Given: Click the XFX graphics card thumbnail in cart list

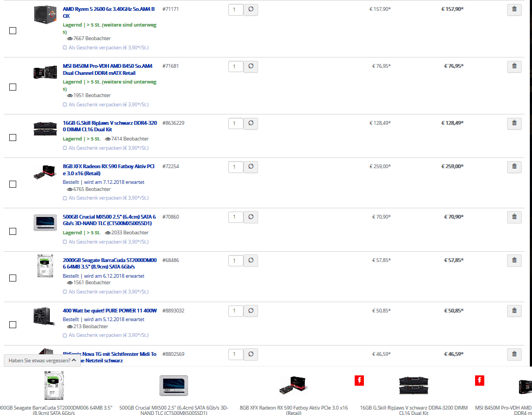Looking at the screenshot, I should [x=45, y=171].
